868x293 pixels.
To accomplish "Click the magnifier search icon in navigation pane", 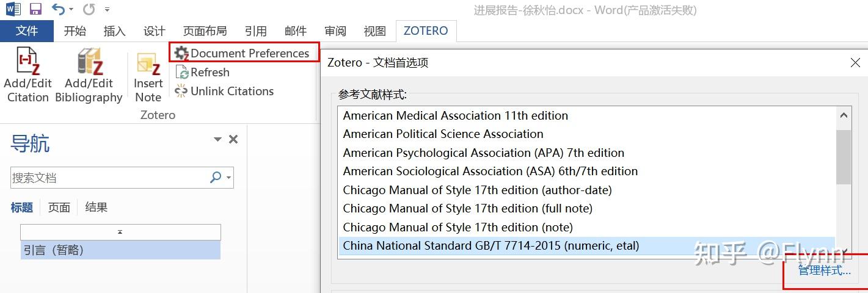I will tap(216, 177).
